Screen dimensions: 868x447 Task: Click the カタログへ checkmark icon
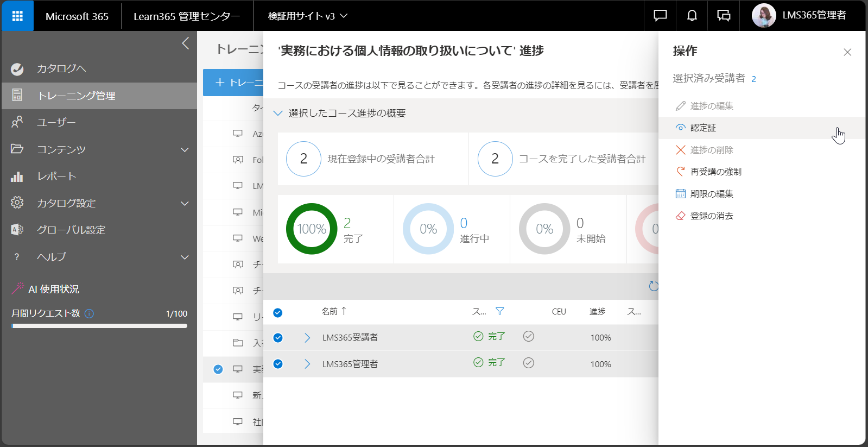17,69
